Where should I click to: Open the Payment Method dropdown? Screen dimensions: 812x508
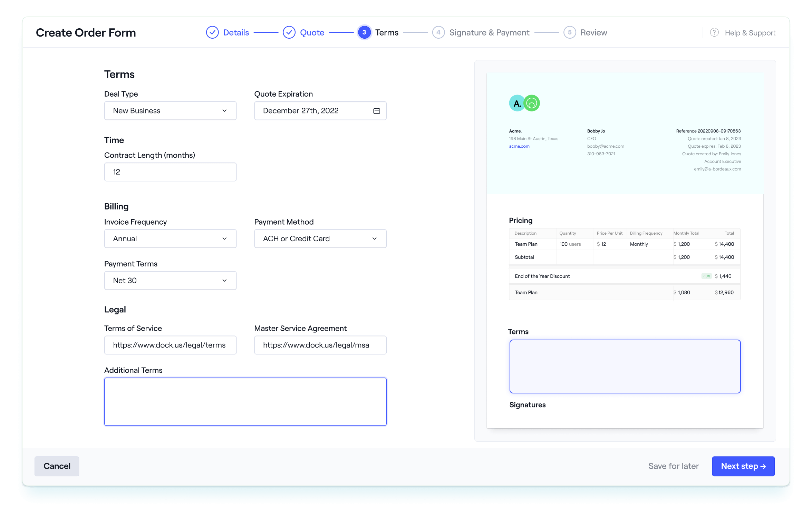pos(320,238)
